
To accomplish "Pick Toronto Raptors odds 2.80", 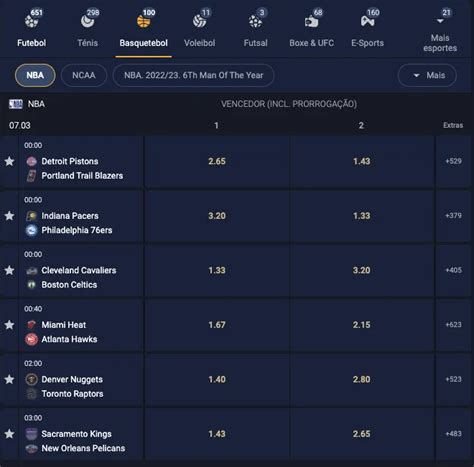I will (362, 379).
